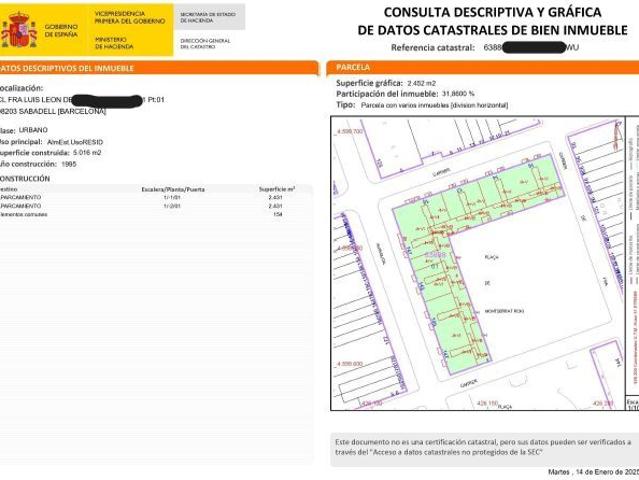Click the Superficie construida value 5.016 m2
639x480 pixels.
[87, 153]
